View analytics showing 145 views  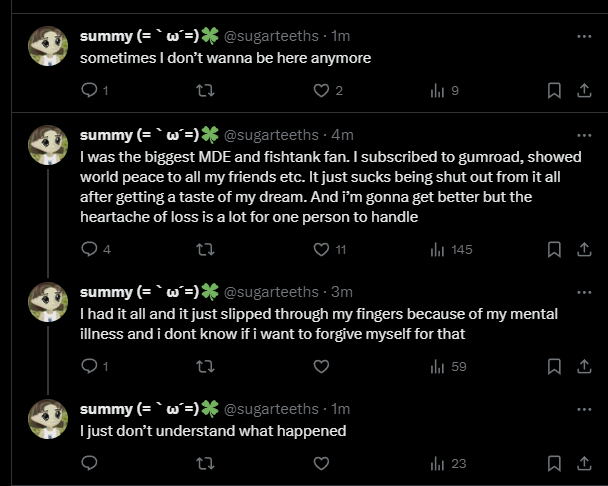tap(451, 249)
